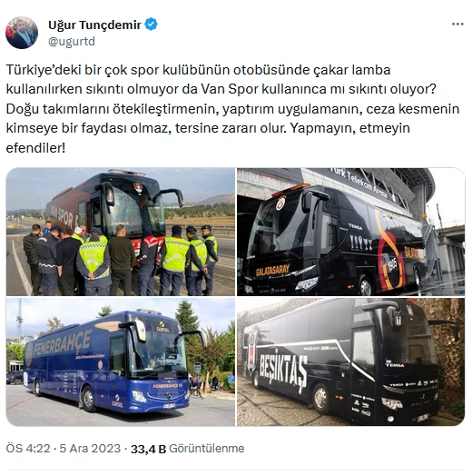Click the tweet timestamp ÖS 4:22
This screenshot has height=476, width=472.
coord(28,449)
